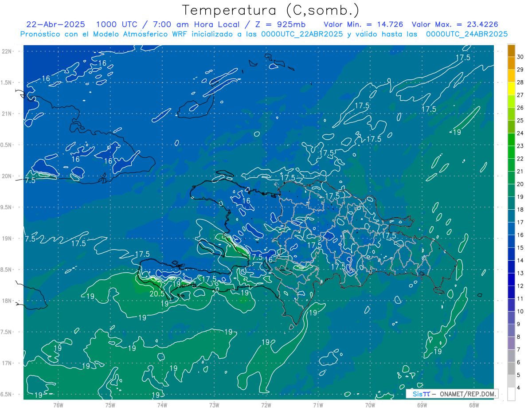Click the '25' color scale label
The height and width of the screenshot is (411, 532).
pyautogui.click(x=520, y=121)
